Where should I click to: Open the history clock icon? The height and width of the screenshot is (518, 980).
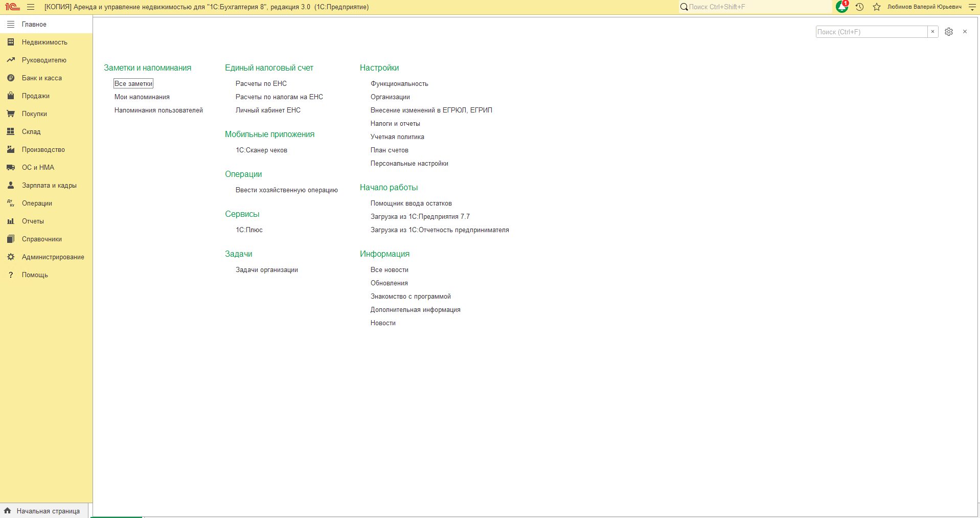(860, 7)
